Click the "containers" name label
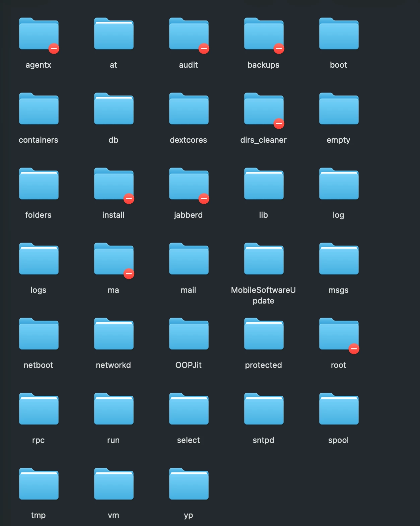420x526 pixels. (39, 140)
